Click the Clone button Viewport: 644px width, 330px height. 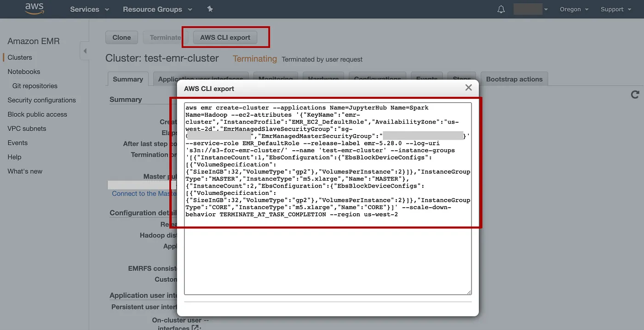121,38
